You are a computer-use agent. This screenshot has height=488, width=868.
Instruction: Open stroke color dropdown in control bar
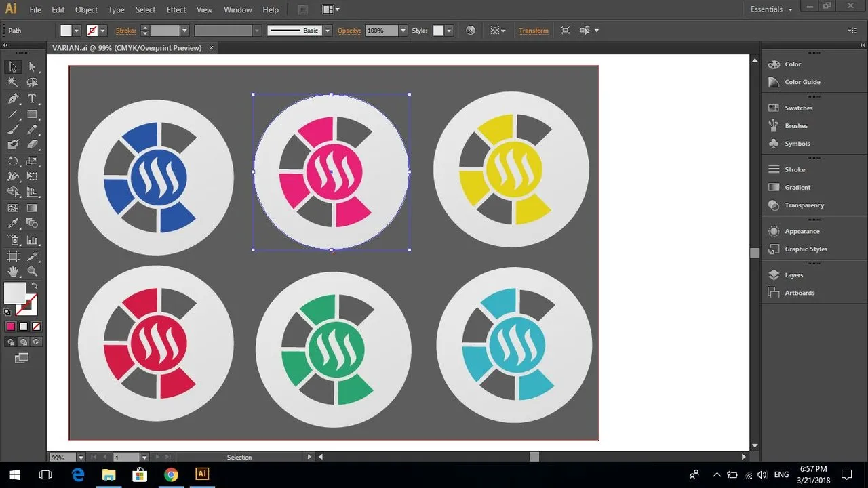tap(102, 30)
